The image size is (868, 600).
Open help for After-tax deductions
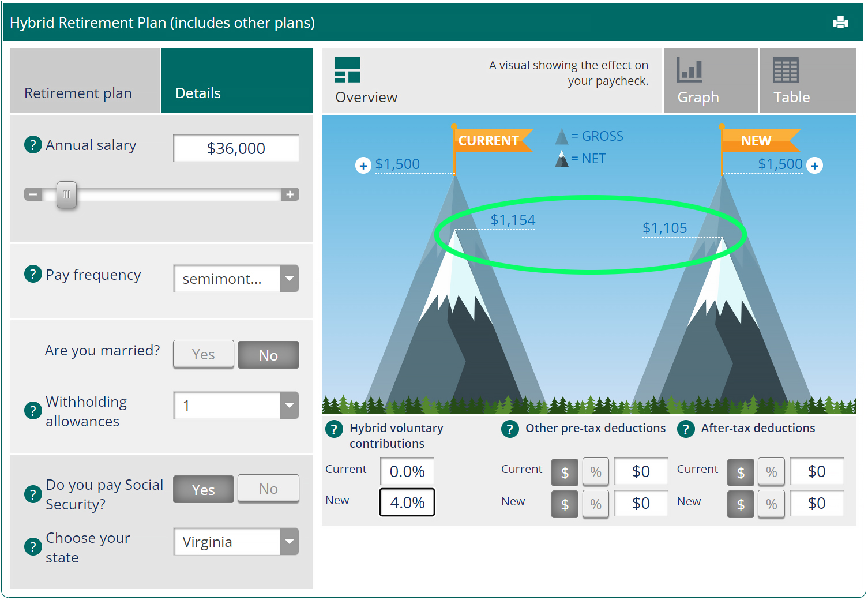(x=686, y=429)
